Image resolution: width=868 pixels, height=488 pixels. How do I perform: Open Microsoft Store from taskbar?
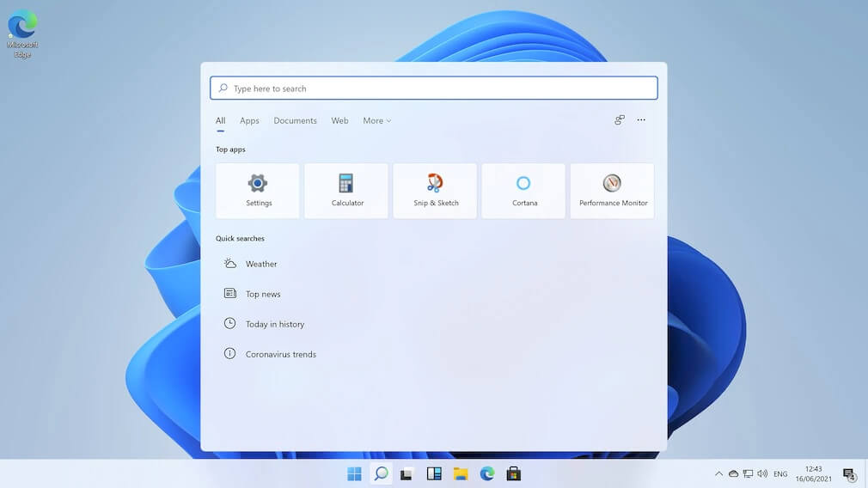pyautogui.click(x=513, y=473)
